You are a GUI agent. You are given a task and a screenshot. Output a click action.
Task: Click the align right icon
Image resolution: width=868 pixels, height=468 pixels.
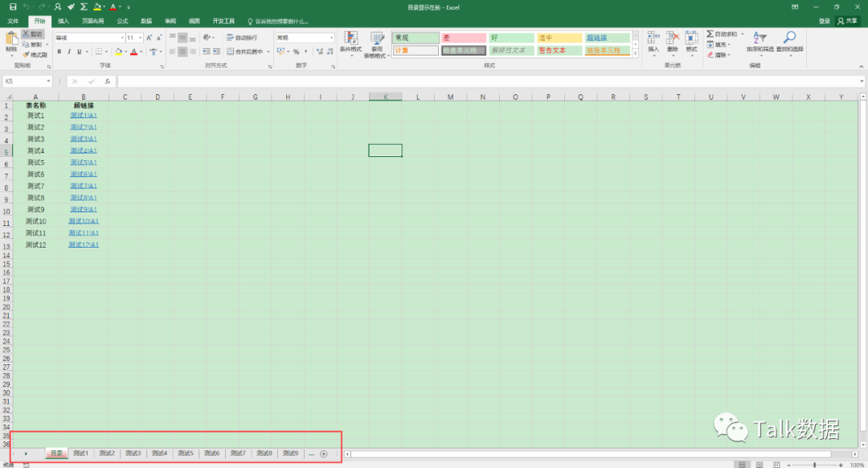click(193, 51)
